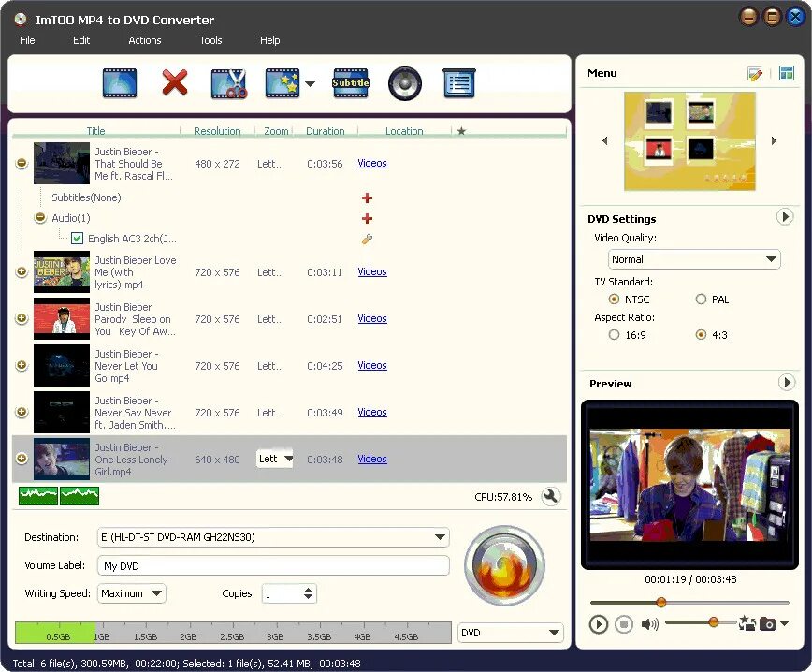Stop the preview video
812x672 pixels.
click(624, 624)
